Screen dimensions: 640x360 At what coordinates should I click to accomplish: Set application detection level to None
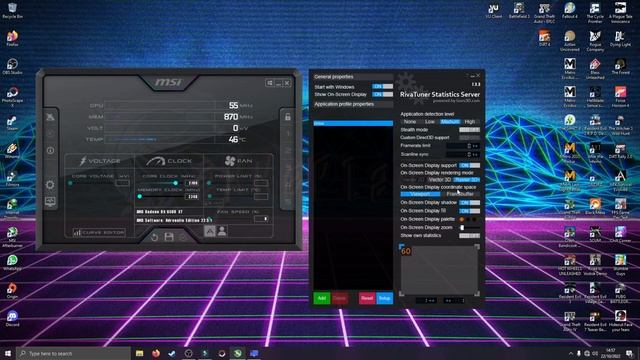pyautogui.click(x=410, y=122)
